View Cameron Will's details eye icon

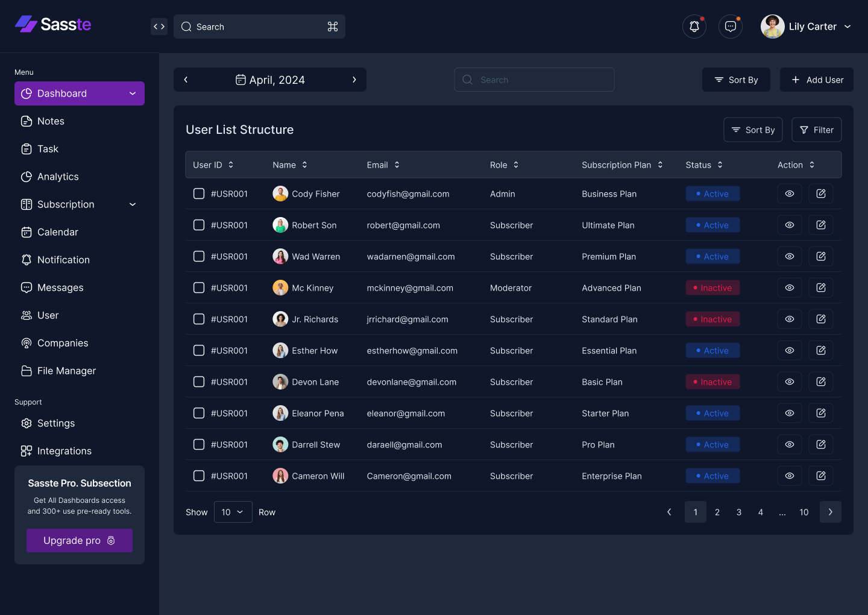pos(790,476)
